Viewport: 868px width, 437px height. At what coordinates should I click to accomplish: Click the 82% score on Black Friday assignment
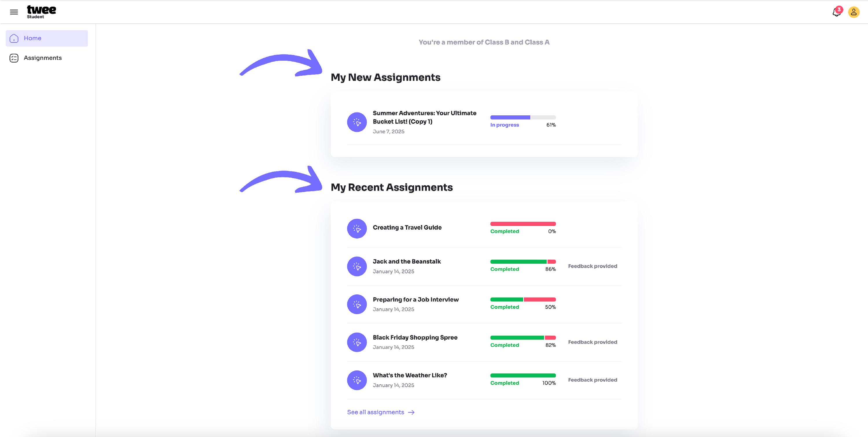click(551, 345)
